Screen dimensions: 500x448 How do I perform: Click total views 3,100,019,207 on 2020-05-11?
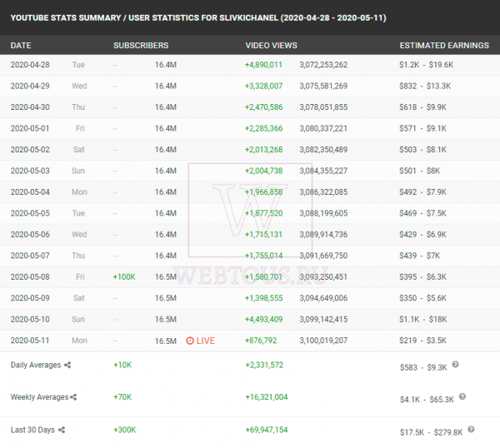pyautogui.click(x=323, y=341)
